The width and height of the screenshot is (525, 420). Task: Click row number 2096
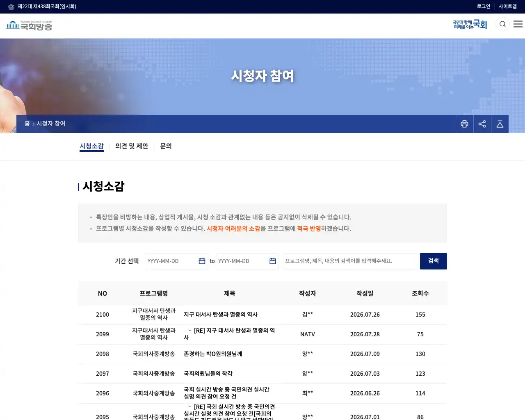pyautogui.click(x=103, y=393)
